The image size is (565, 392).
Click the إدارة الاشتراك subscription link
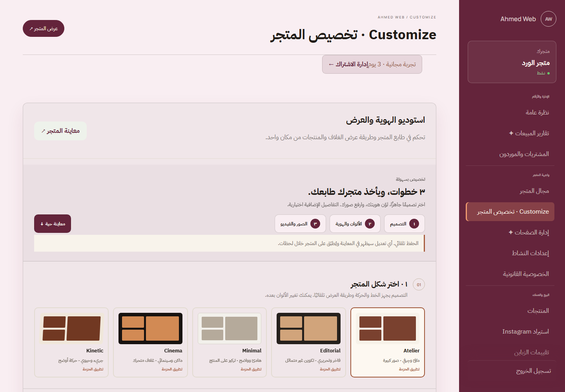348,64
